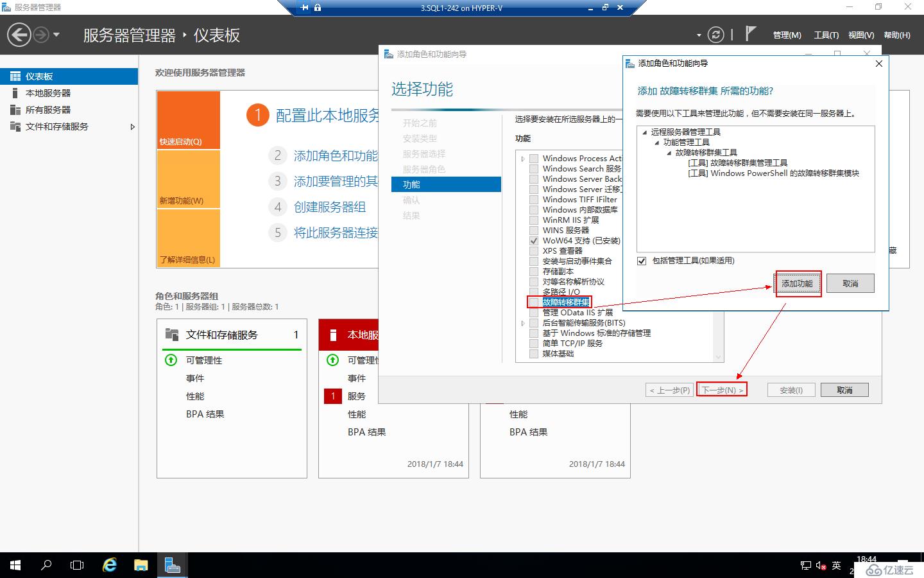Click the Hyper-V connection bar pin icon
924x578 pixels.
click(305, 8)
